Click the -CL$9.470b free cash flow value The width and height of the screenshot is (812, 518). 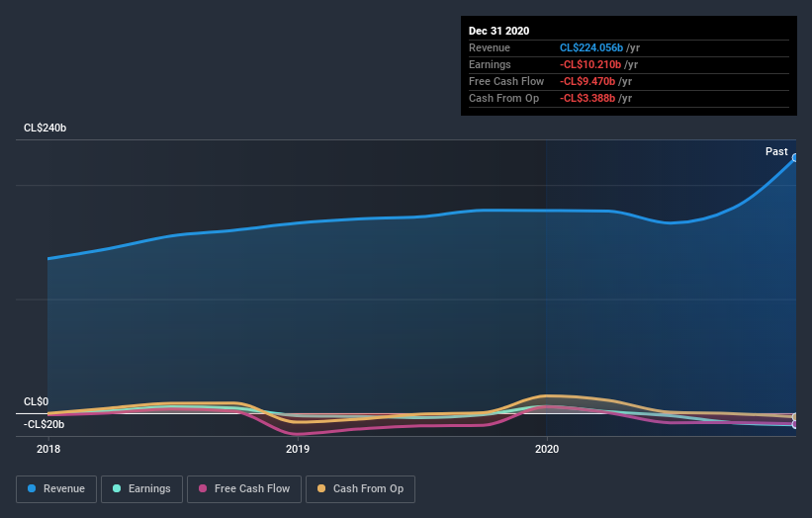(x=587, y=81)
